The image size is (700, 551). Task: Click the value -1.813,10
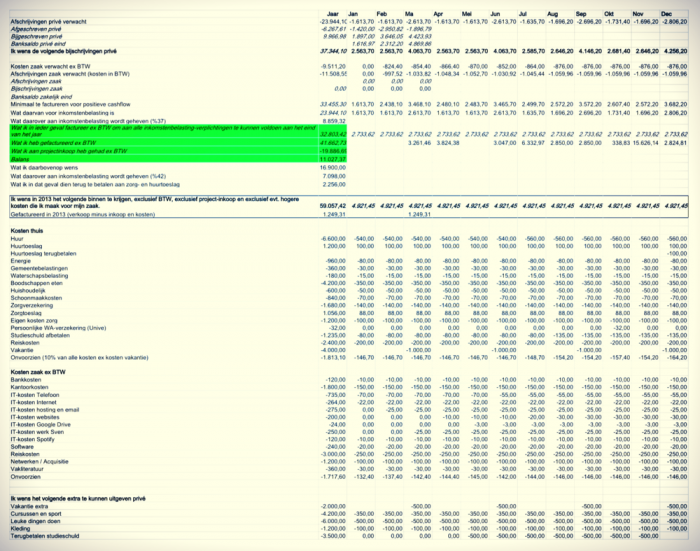click(x=334, y=358)
